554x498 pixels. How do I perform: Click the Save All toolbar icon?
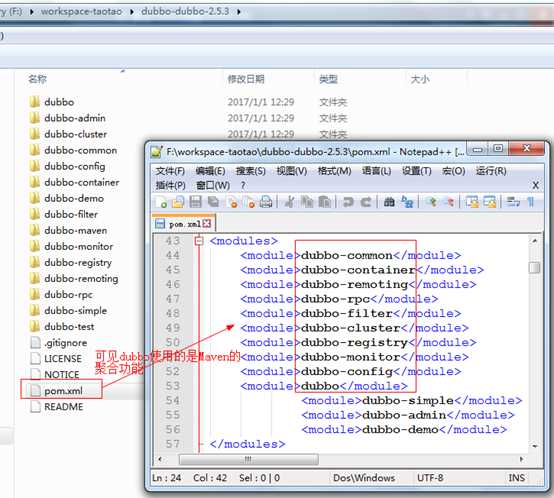pos(213,202)
